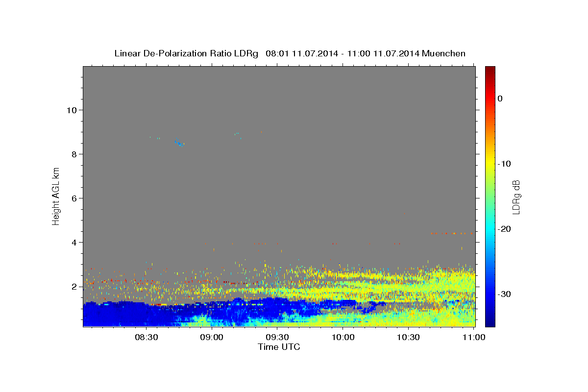Click the plot title Linear De-Polarization Ratio LDRg
588x392 pixels.
click(x=186, y=53)
